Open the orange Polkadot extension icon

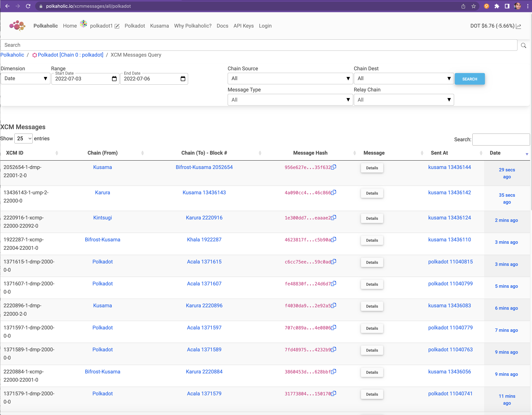[x=486, y=6]
